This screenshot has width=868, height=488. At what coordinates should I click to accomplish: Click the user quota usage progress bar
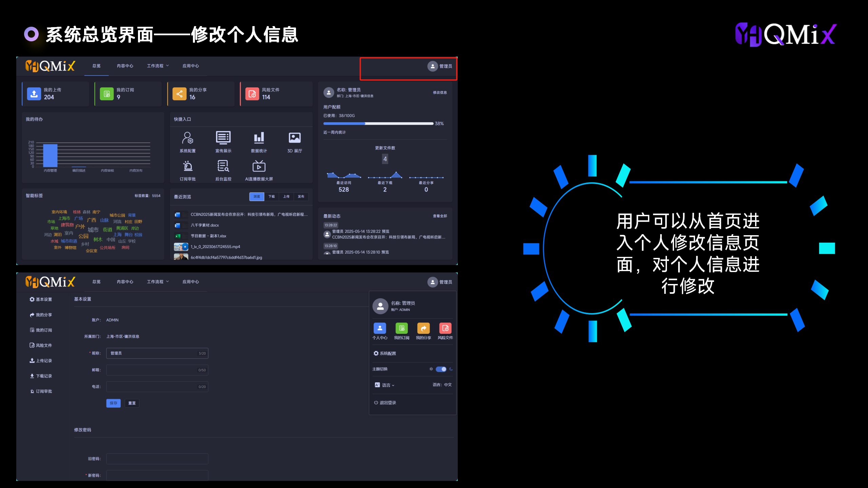pyautogui.click(x=378, y=124)
